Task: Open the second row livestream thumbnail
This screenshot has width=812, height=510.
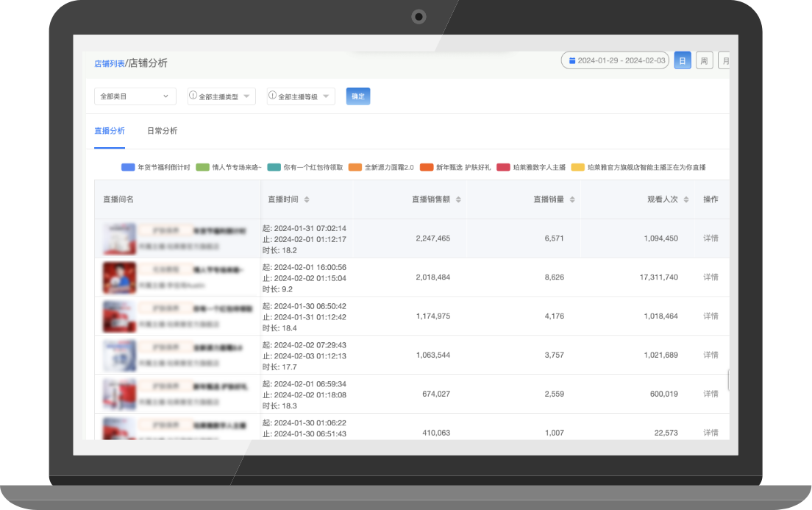Action: [x=119, y=277]
